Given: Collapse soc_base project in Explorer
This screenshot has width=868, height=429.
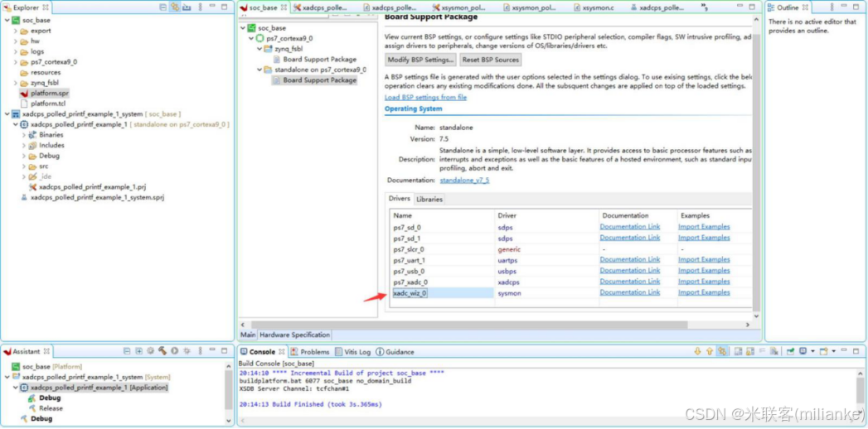Looking at the screenshot, I should pos(7,21).
